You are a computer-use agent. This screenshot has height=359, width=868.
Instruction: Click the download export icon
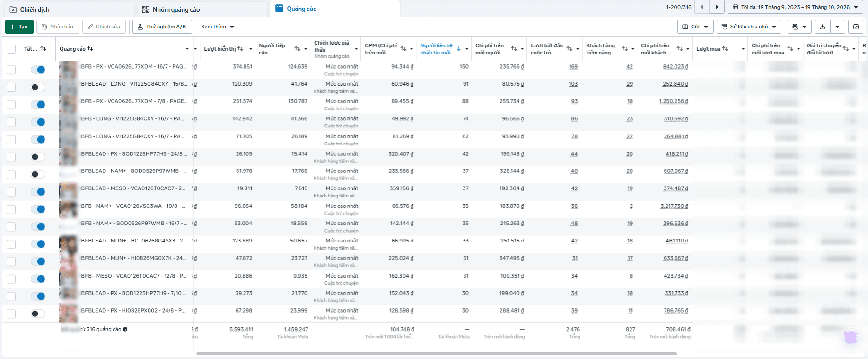pyautogui.click(x=823, y=27)
